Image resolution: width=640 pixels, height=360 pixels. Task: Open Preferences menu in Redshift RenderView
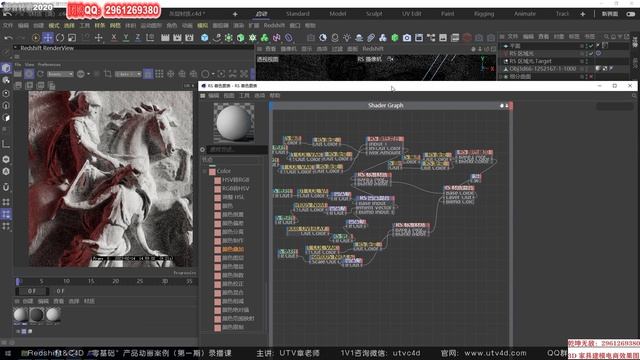point(49,64)
